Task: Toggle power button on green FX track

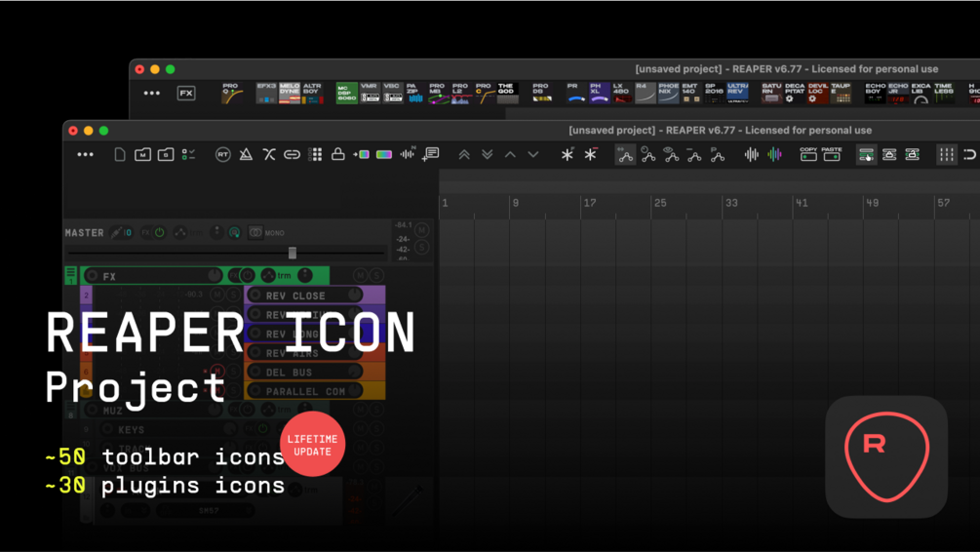Action: (248, 275)
